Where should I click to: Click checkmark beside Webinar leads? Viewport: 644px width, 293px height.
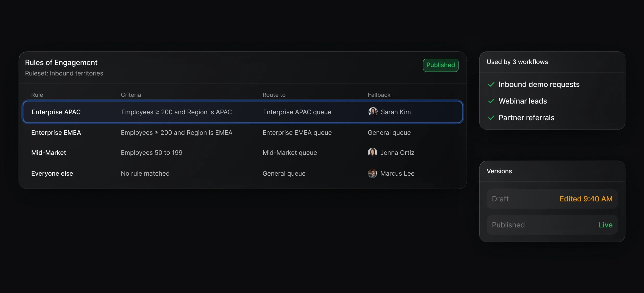491,101
